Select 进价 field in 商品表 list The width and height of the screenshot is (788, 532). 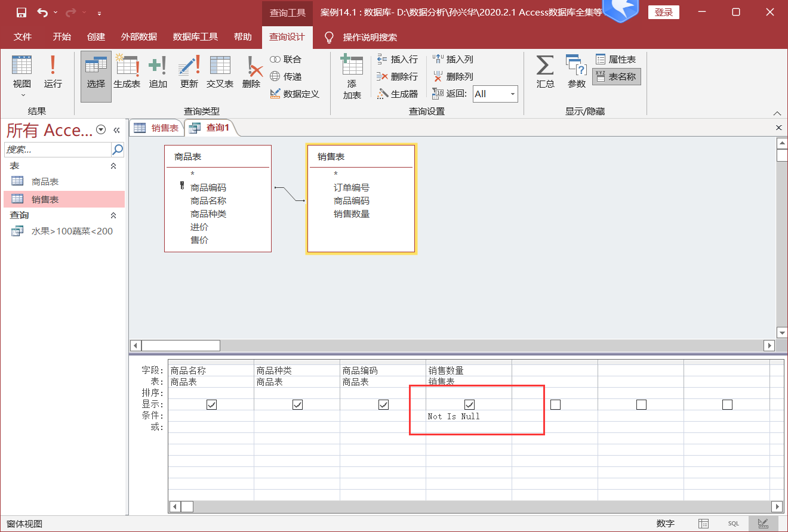click(199, 227)
